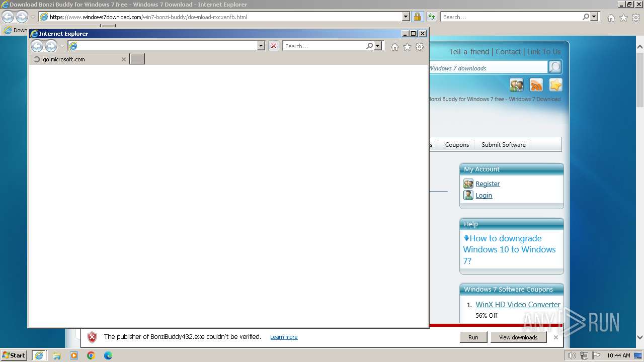Click the website search magnifier button
The width and height of the screenshot is (644, 362).
(555, 67)
